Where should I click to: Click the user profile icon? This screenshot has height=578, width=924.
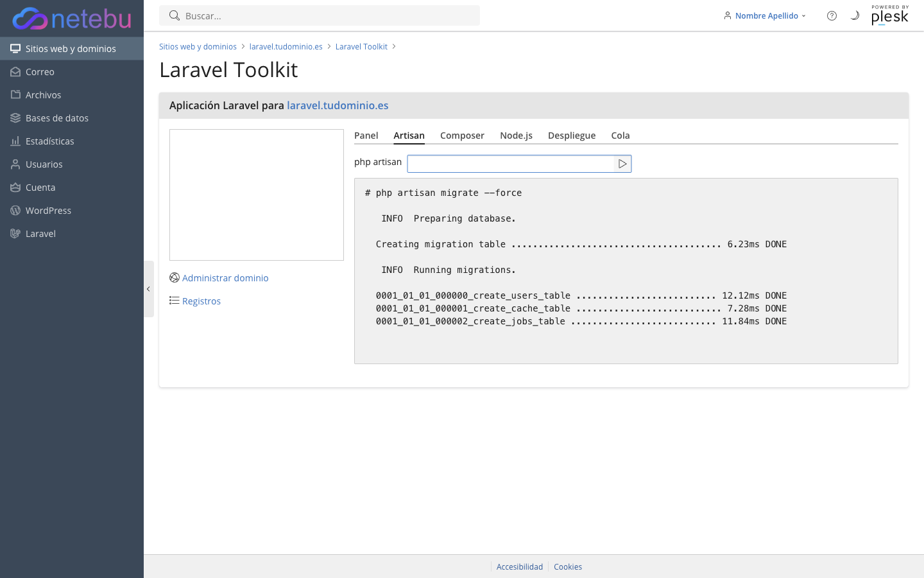[x=728, y=15]
